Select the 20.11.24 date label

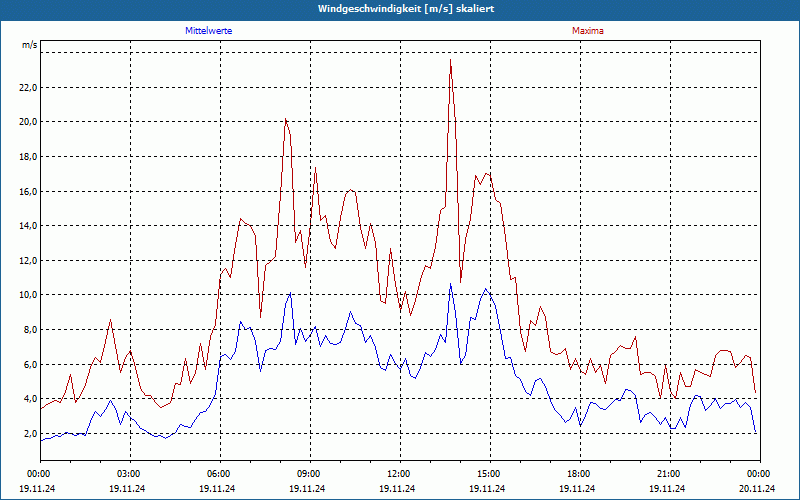click(757, 488)
